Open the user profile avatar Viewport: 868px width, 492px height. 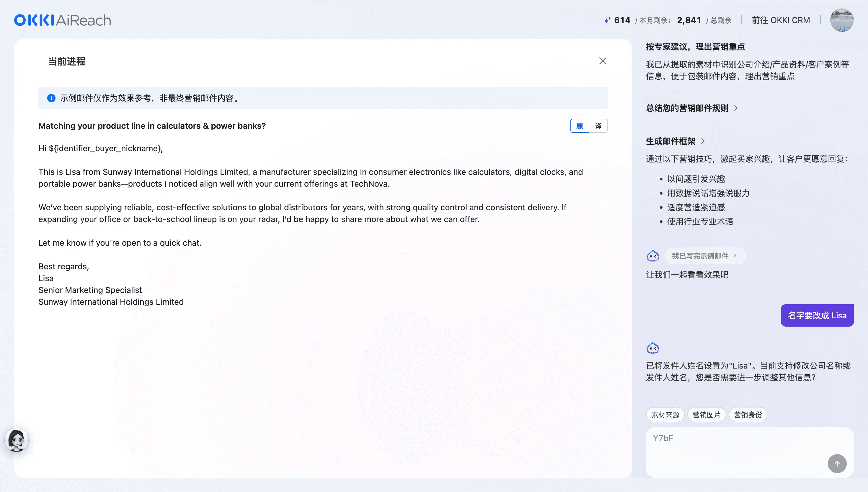(841, 20)
